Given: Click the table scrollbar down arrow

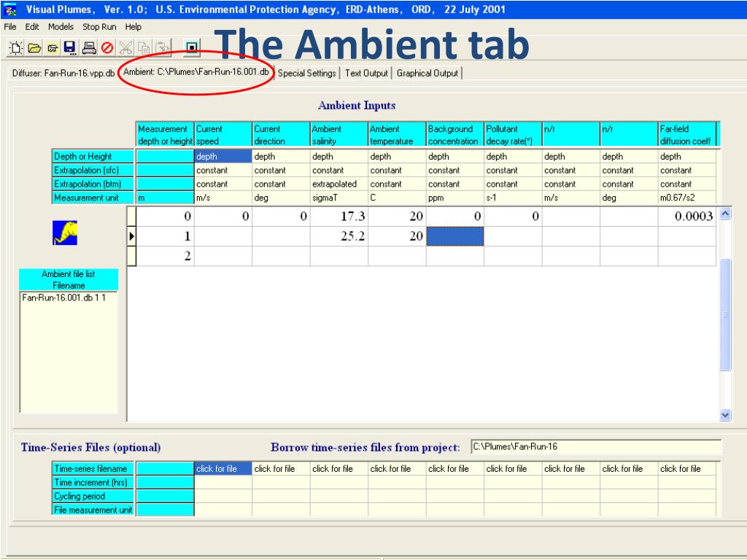Looking at the screenshot, I should pyautogui.click(x=725, y=415).
